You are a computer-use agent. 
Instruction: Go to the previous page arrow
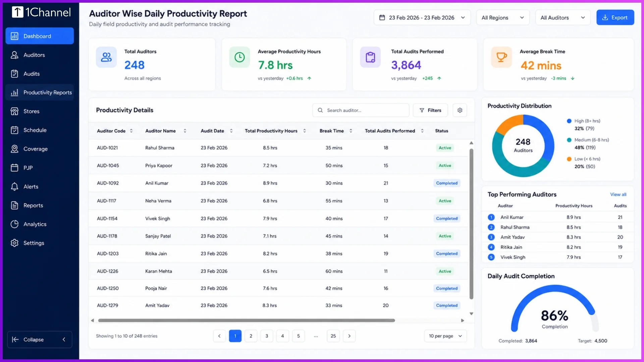(x=219, y=336)
